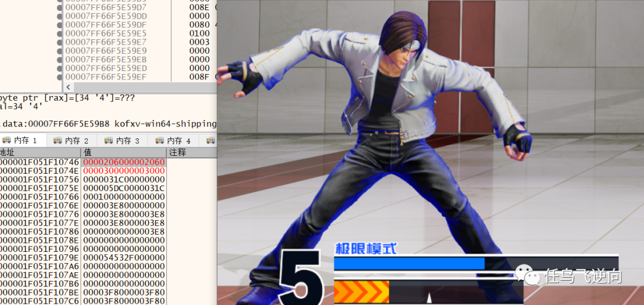The height and width of the screenshot is (305, 644).
Task: Select memory address ending 10756
Action: coord(40,180)
